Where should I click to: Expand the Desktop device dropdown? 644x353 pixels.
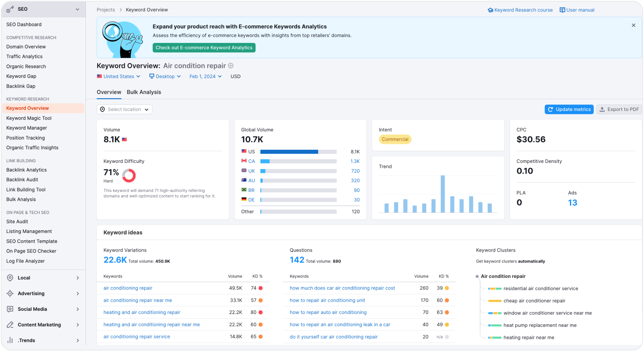pyautogui.click(x=165, y=76)
